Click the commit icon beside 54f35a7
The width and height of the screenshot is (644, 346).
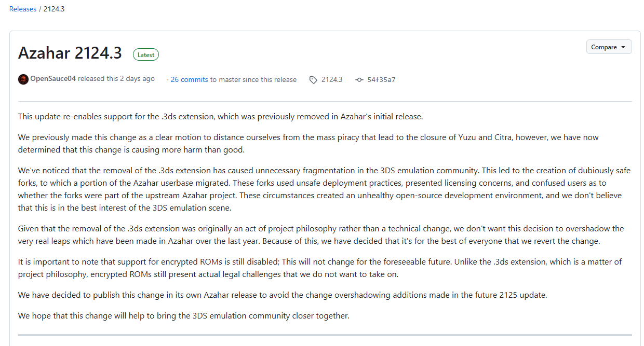(x=359, y=80)
